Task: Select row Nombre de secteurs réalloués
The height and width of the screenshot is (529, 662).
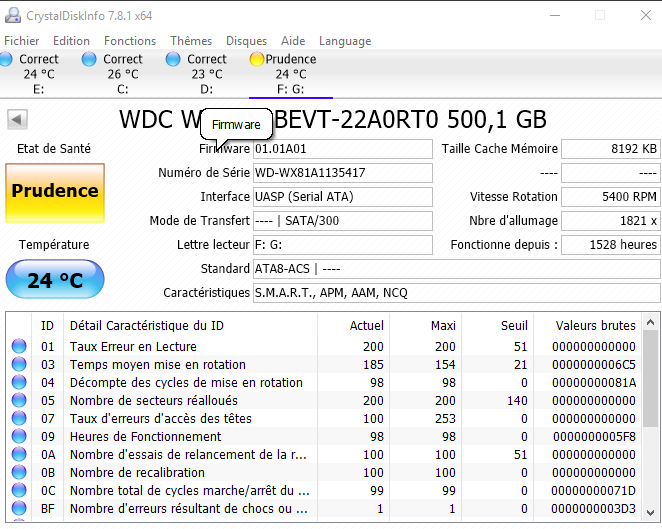Action: pyautogui.click(x=324, y=400)
